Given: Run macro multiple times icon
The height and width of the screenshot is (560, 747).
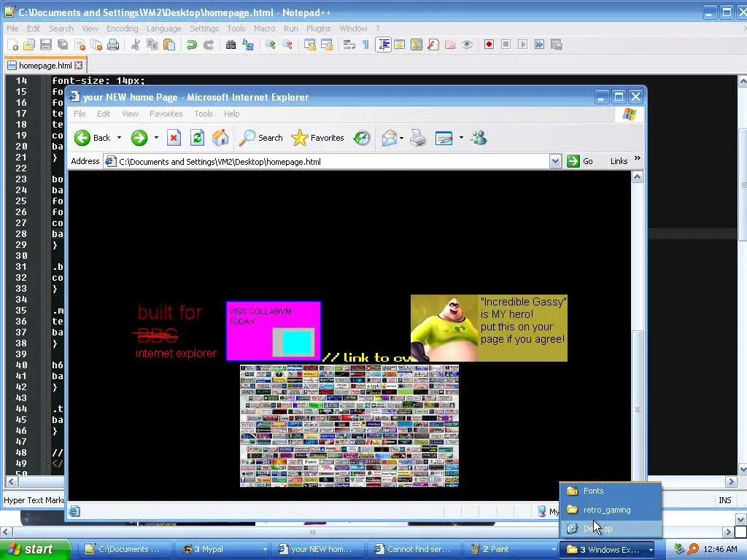Looking at the screenshot, I should [539, 44].
